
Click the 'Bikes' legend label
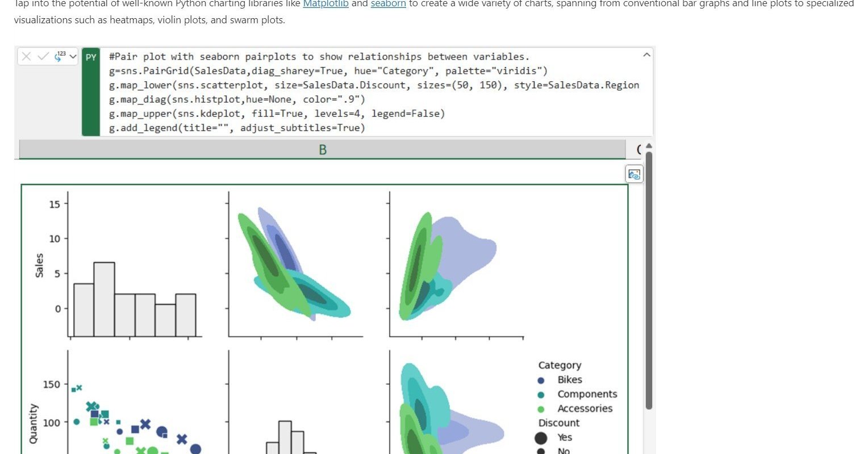coord(570,380)
